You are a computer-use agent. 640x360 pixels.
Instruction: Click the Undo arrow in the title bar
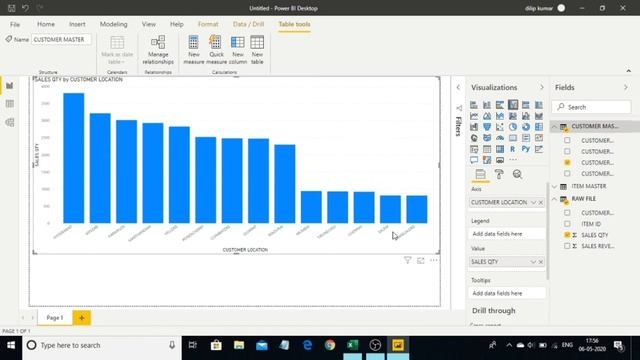pos(25,8)
